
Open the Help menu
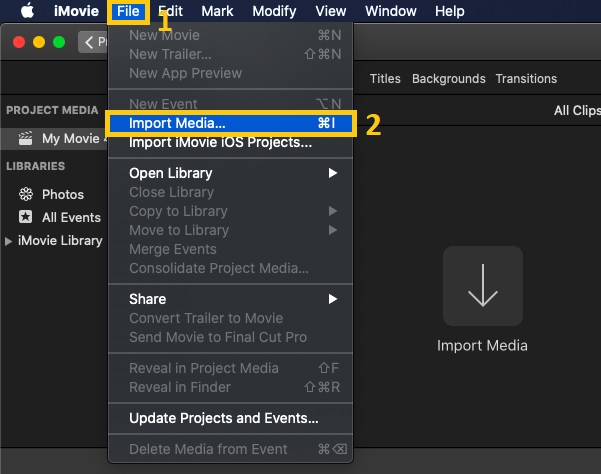pyautogui.click(x=450, y=11)
